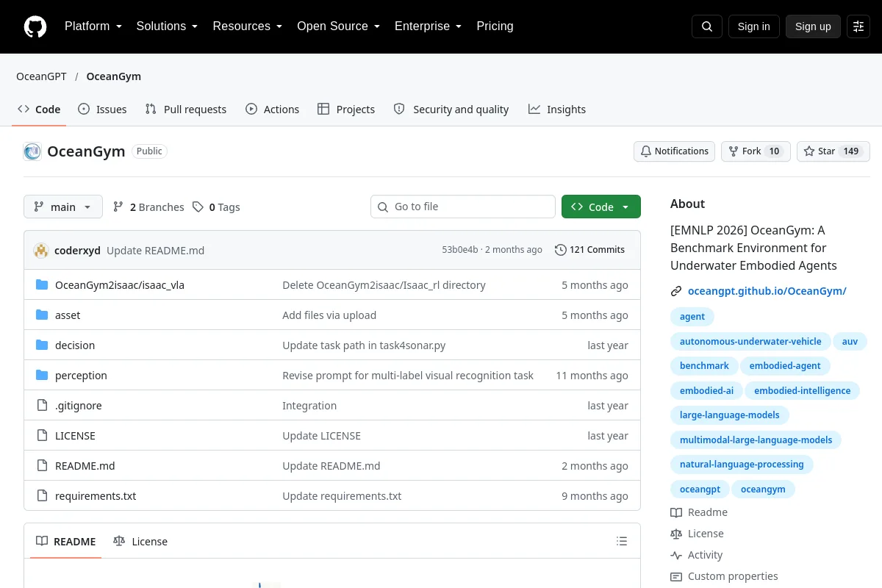Image resolution: width=882 pixels, height=588 pixels.
Task: Click the oceangym topic tag
Action: coord(763,490)
